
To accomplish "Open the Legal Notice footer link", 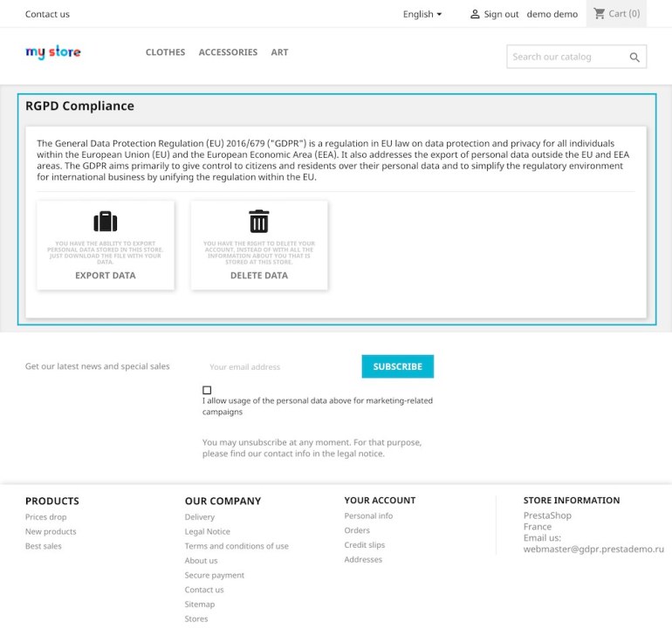I will [x=208, y=532].
